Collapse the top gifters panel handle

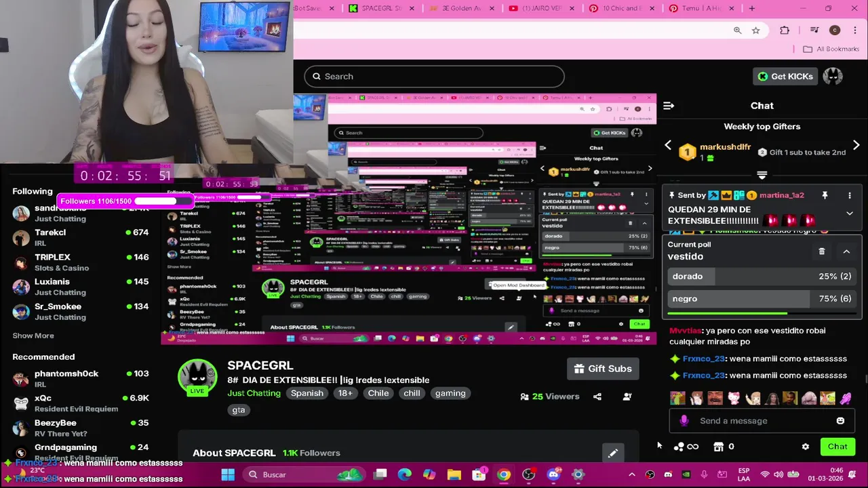[762, 176]
